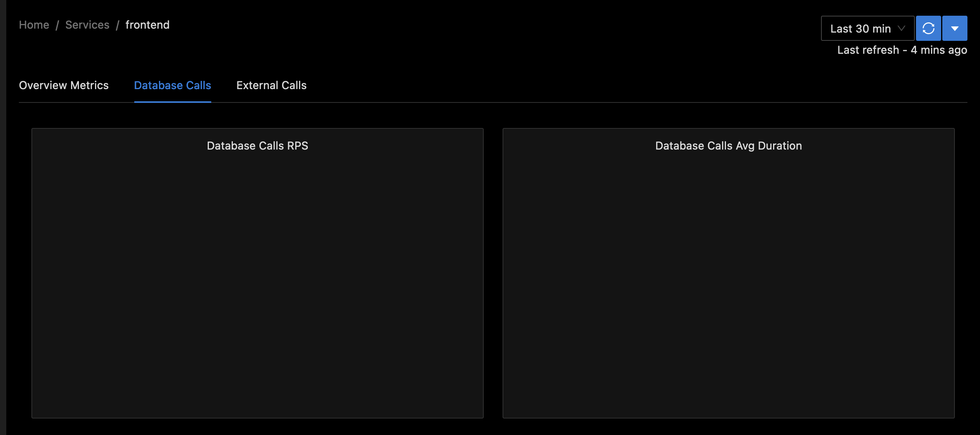Viewport: 980px width, 435px height.
Task: Click the slash separator before frontend
Action: click(x=117, y=26)
